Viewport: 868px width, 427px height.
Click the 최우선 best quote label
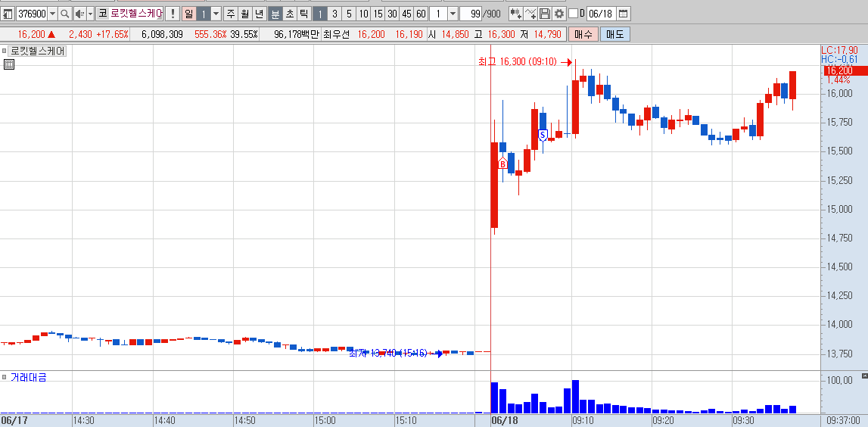pyautogui.click(x=337, y=34)
